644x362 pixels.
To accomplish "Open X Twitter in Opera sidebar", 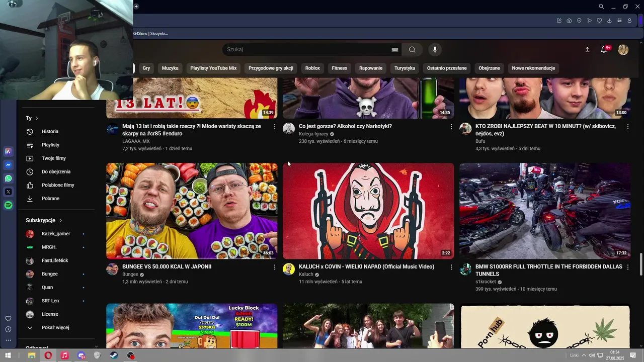I will (9, 192).
